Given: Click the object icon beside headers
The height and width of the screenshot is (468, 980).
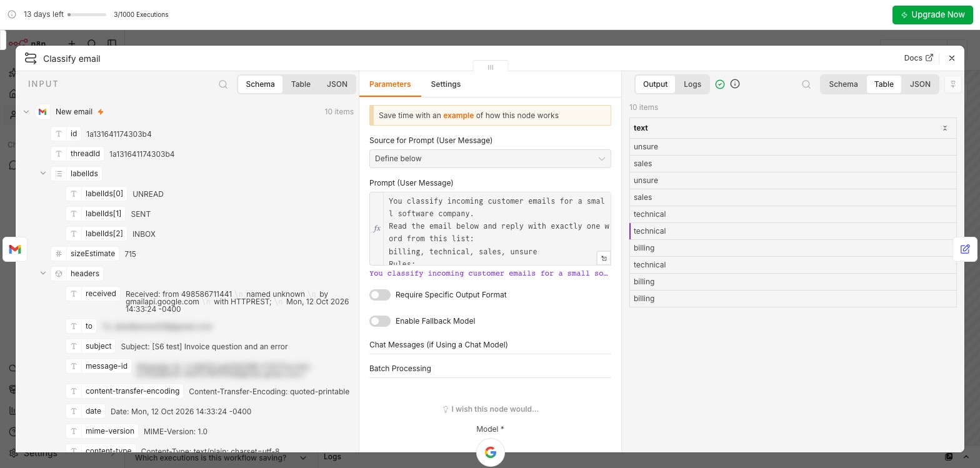Looking at the screenshot, I should click(x=59, y=274).
